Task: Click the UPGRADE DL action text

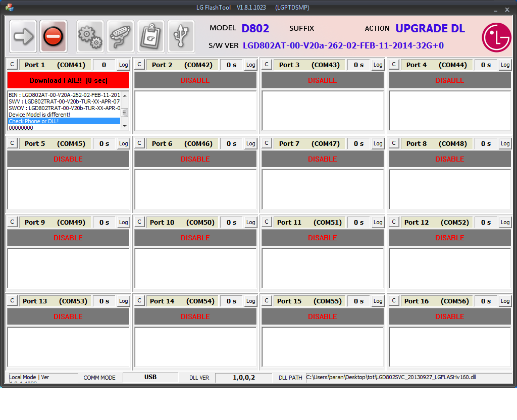Action: click(x=430, y=28)
